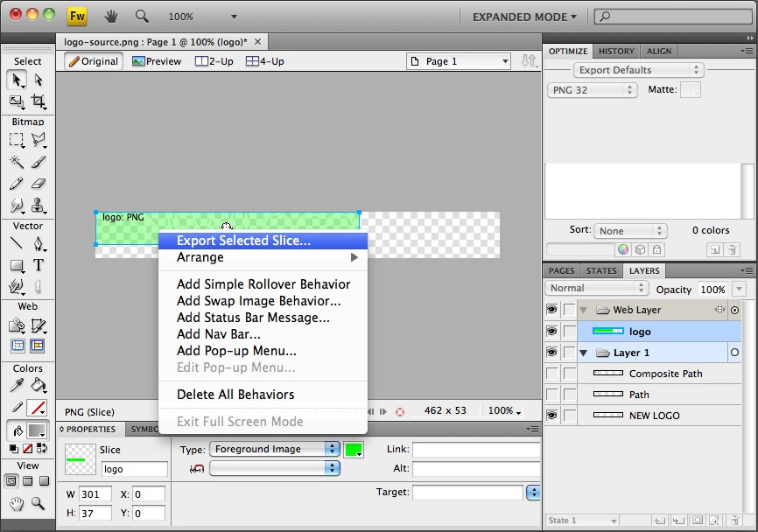This screenshot has height=532, width=758.
Task: Pick the Magic Wand tool
Action: point(17,163)
